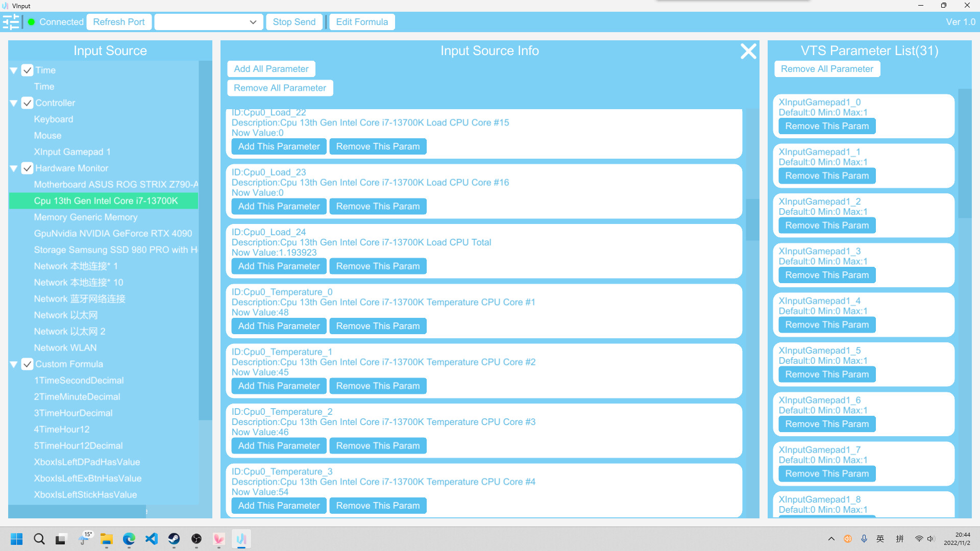This screenshot has height=551, width=980.
Task: Click the VInput sliders logo in the toolbar
Action: pos(10,21)
